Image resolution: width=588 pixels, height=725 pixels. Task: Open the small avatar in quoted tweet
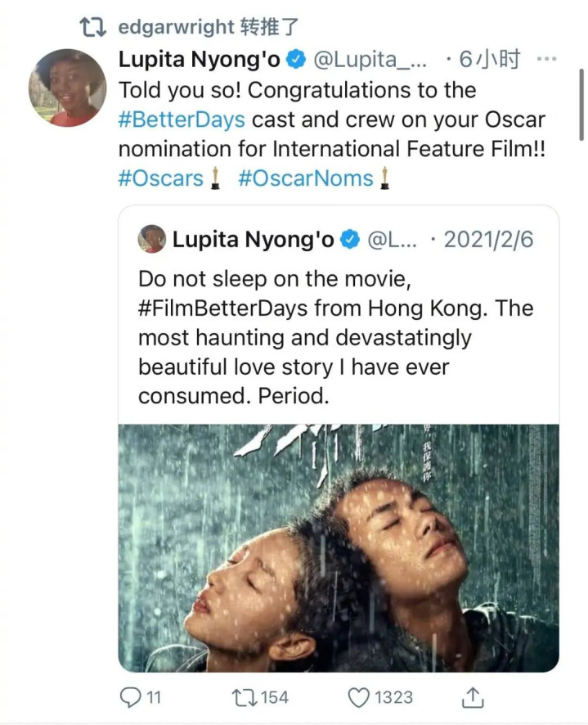152,239
